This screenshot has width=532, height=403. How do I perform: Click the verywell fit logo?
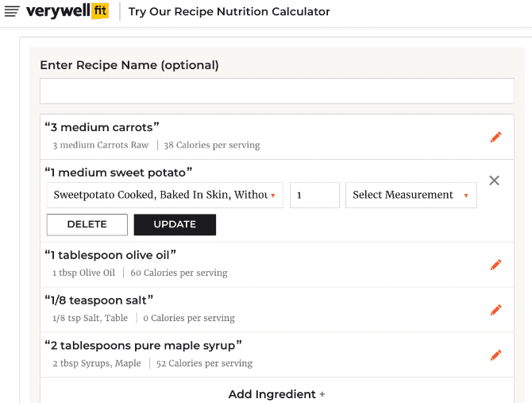[67, 11]
